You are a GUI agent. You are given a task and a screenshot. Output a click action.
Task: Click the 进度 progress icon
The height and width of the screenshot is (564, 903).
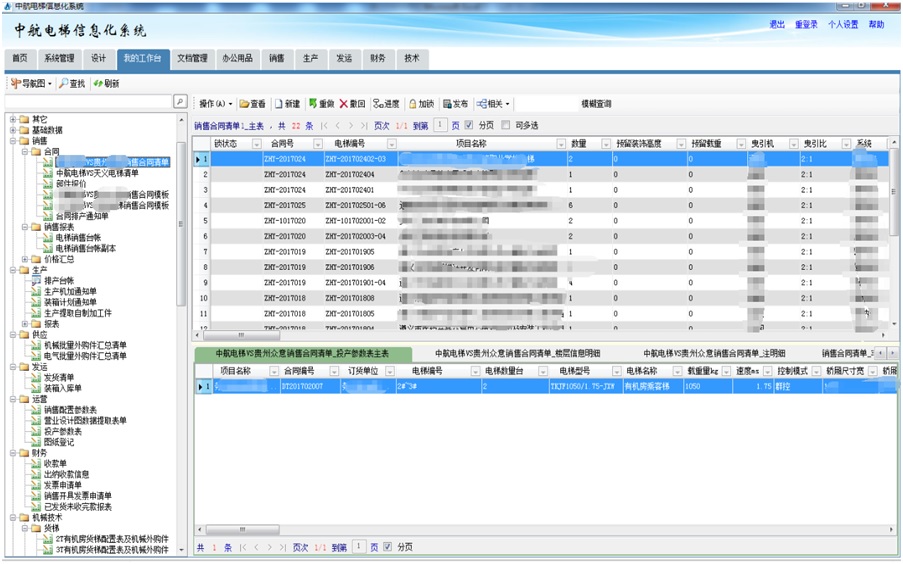[x=386, y=104]
